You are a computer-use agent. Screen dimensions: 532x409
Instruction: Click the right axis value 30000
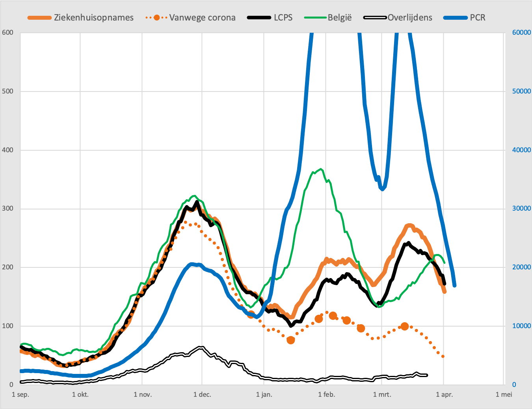pos(521,208)
